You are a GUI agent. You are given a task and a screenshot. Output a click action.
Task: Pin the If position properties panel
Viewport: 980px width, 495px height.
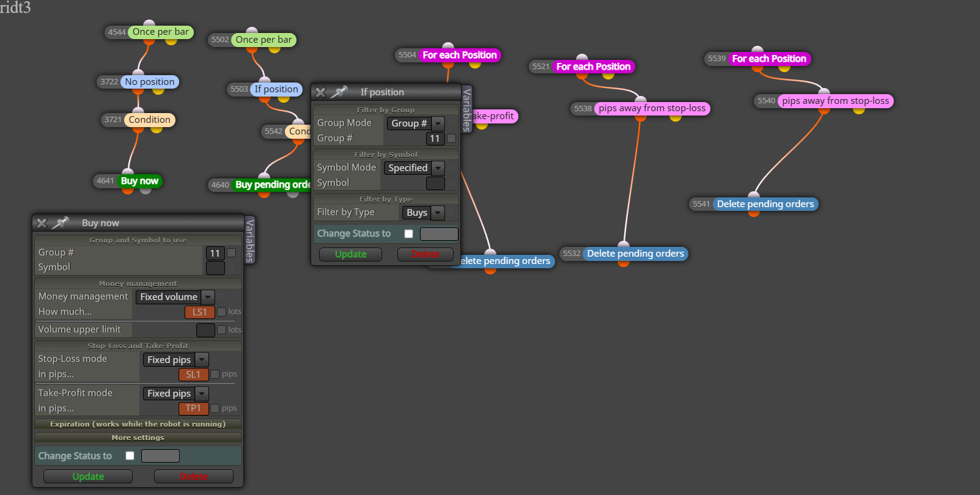pyautogui.click(x=339, y=92)
